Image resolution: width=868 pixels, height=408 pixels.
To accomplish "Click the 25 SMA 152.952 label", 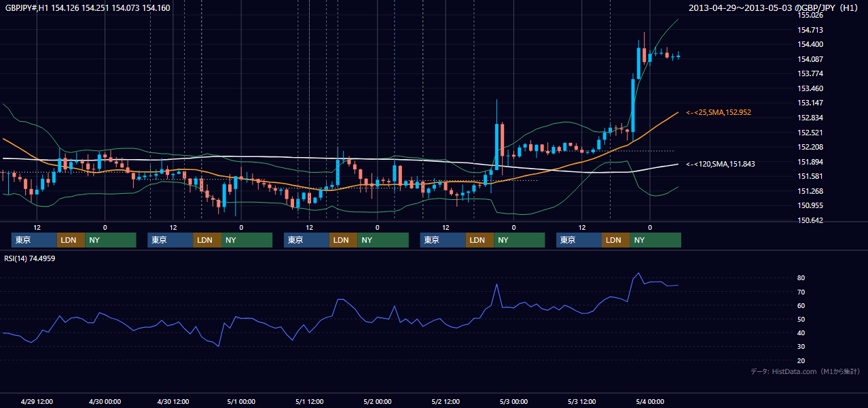I will [719, 112].
